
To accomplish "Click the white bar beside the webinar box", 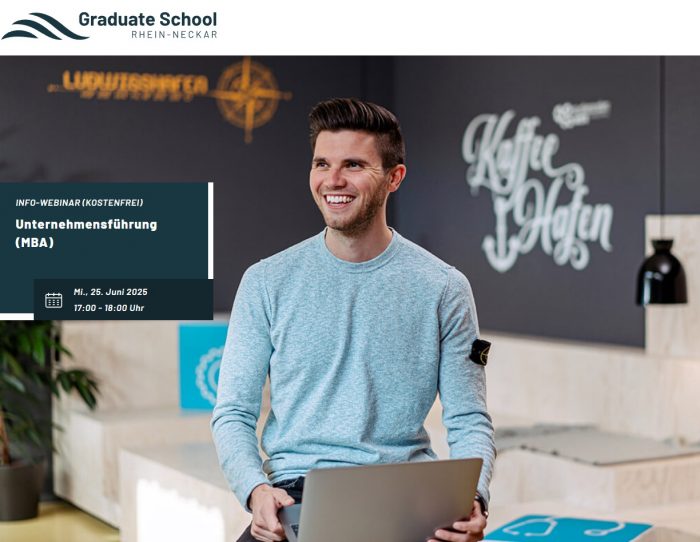I will tap(211, 230).
